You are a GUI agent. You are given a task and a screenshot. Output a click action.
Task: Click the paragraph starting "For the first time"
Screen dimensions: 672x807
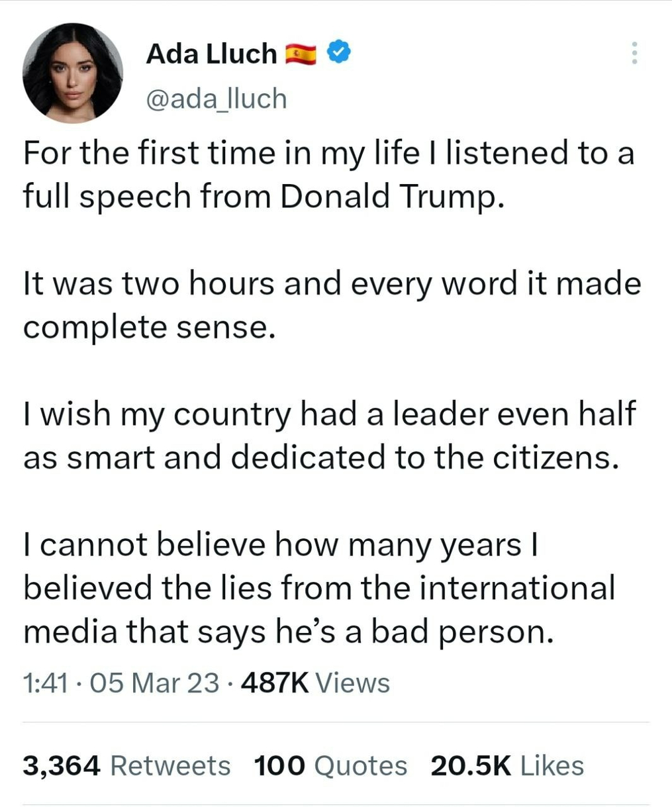point(328,175)
